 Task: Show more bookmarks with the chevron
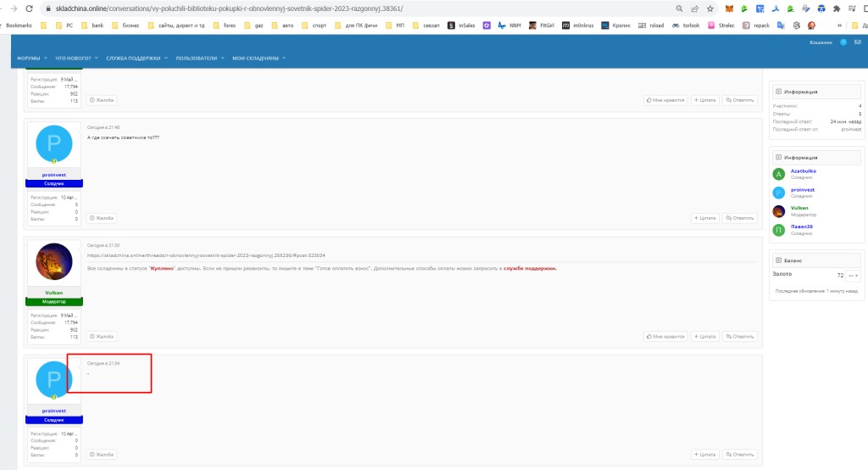point(839,25)
